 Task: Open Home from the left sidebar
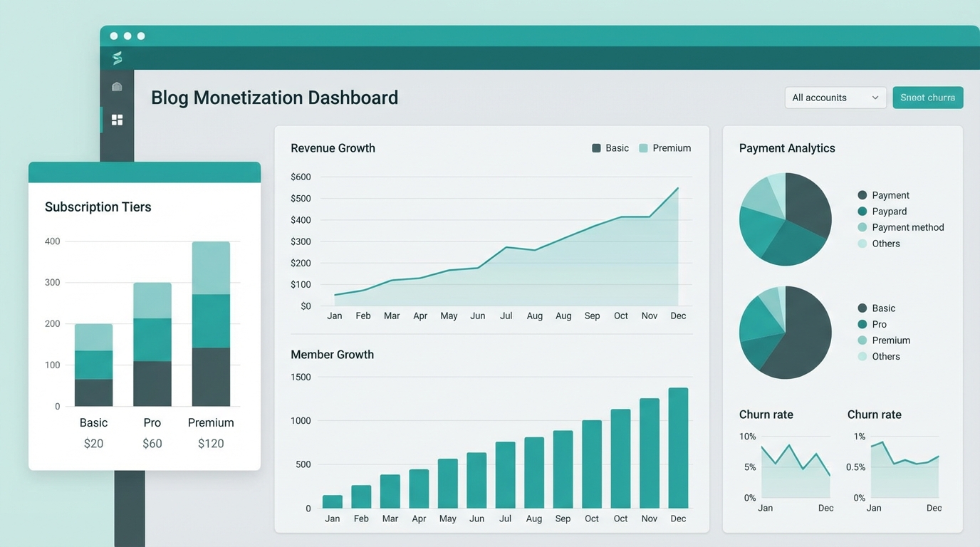117,86
